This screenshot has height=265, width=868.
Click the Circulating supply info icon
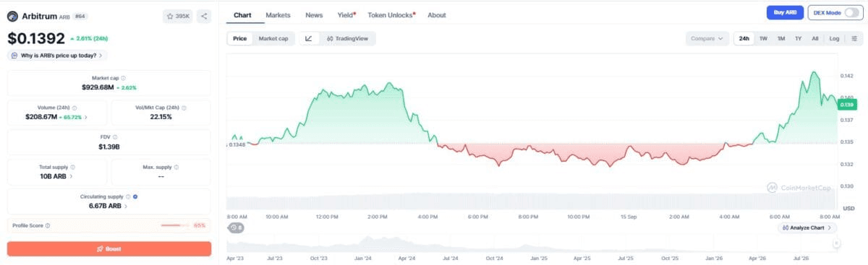(129, 196)
